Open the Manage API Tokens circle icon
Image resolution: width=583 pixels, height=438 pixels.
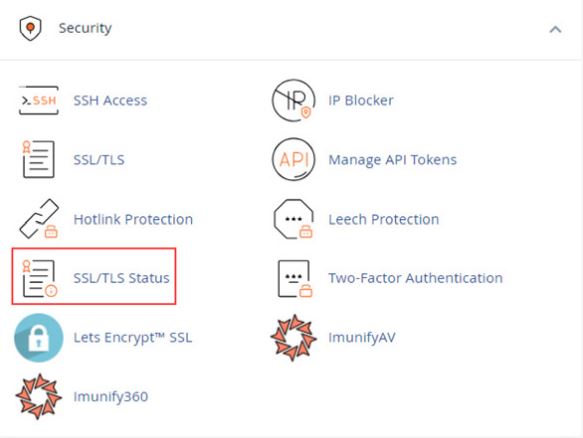click(294, 159)
